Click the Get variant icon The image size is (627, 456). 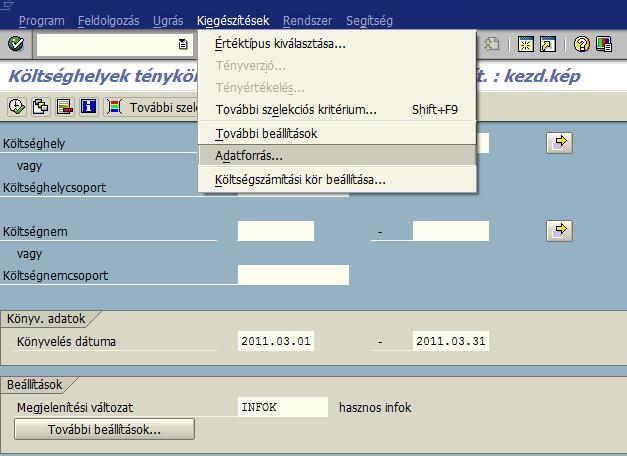pyautogui.click(x=40, y=107)
